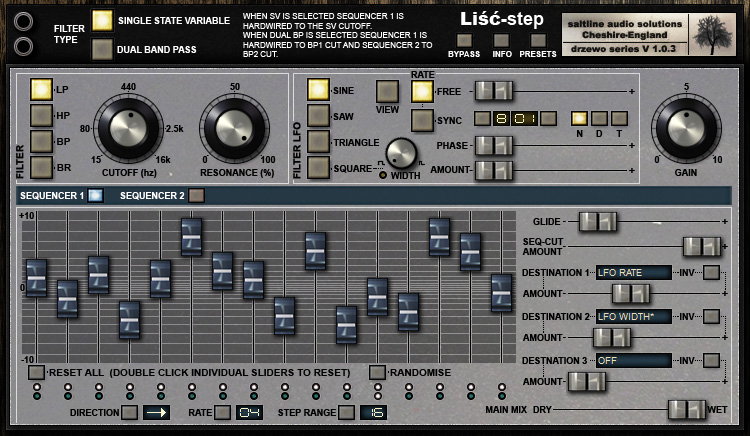Click the sixth sequencer step slider handle
Viewport: 750px width, 436px height.
pos(191,237)
